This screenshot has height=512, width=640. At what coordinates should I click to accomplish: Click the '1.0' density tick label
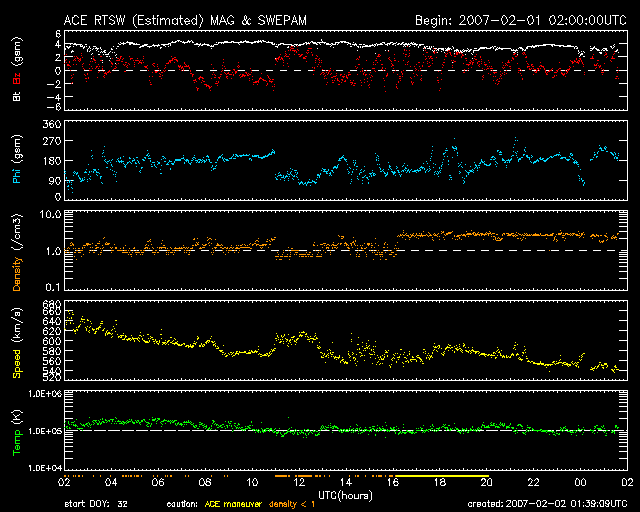(x=53, y=252)
